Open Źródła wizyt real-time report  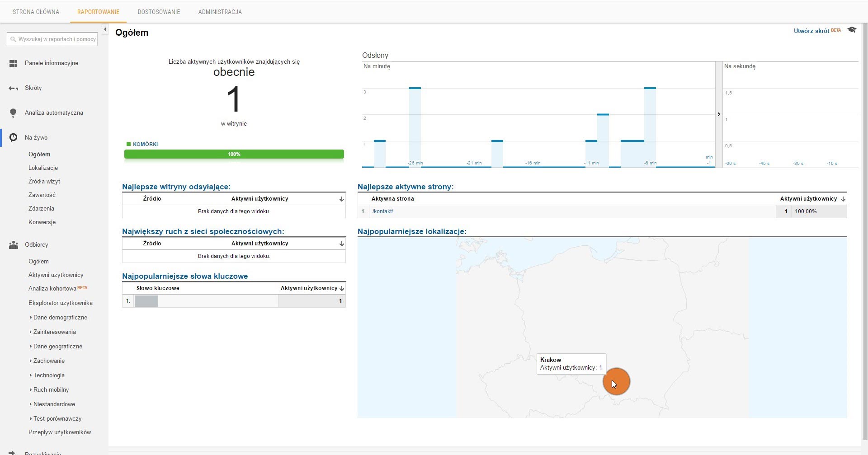coord(44,181)
